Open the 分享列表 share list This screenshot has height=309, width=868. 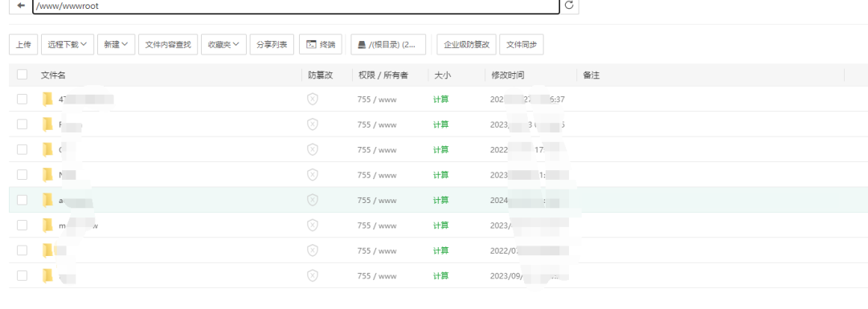pyautogui.click(x=272, y=45)
